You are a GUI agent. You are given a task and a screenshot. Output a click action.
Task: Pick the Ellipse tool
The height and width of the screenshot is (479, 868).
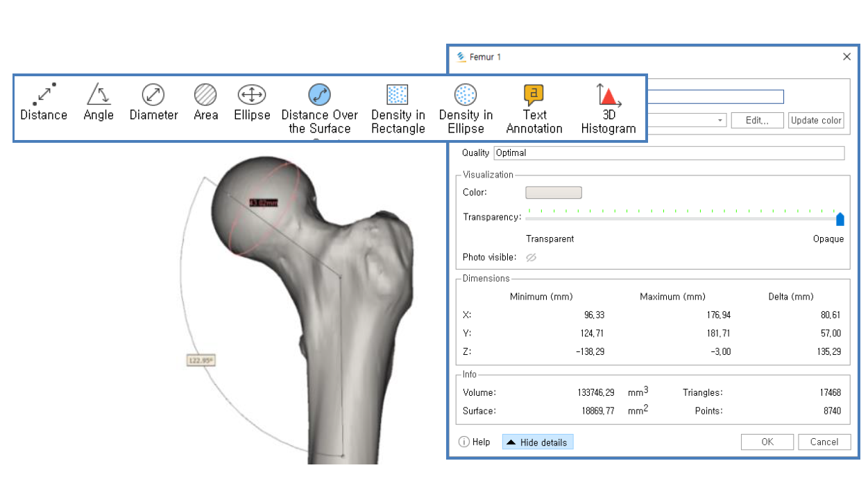tap(251, 103)
